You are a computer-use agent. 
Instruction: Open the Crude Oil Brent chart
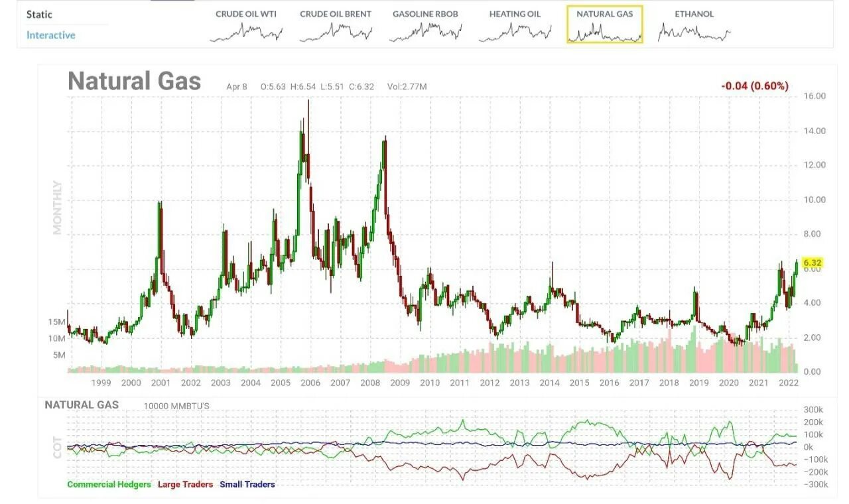click(x=336, y=25)
